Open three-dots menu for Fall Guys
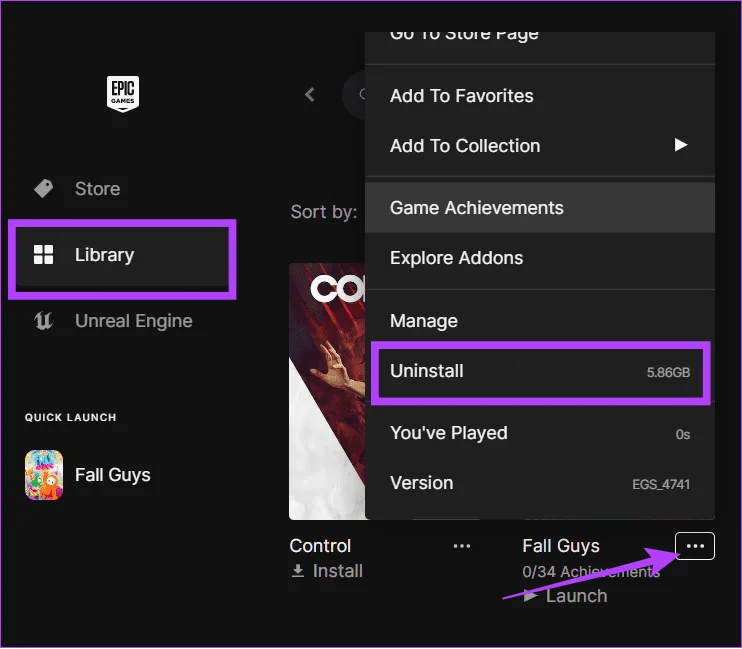This screenshot has width=742, height=649. (x=695, y=546)
